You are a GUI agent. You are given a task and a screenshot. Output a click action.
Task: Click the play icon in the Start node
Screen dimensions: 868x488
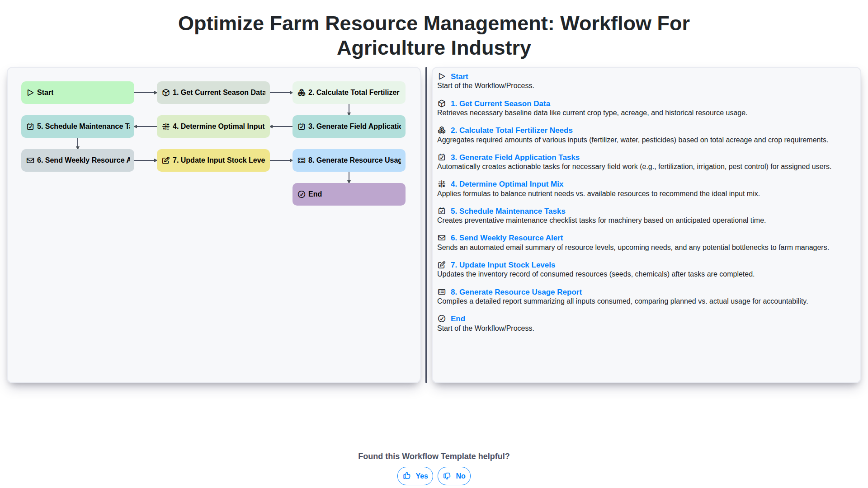tap(30, 93)
